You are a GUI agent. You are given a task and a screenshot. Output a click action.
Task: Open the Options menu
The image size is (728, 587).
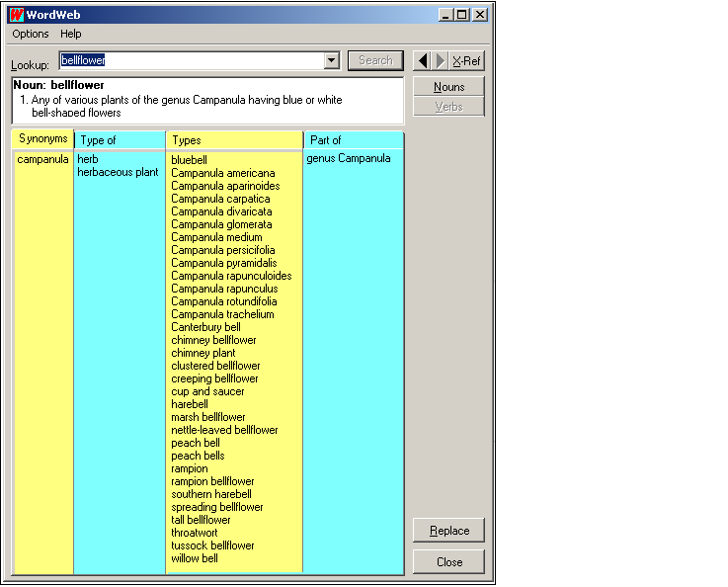[x=31, y=34]
